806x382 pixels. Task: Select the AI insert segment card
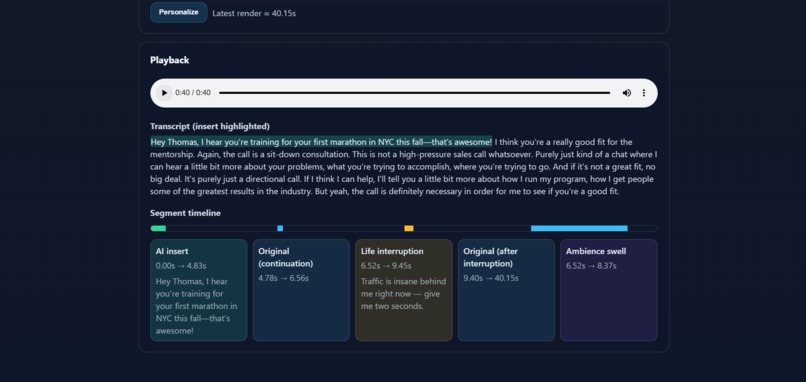(x=198, y=290)
